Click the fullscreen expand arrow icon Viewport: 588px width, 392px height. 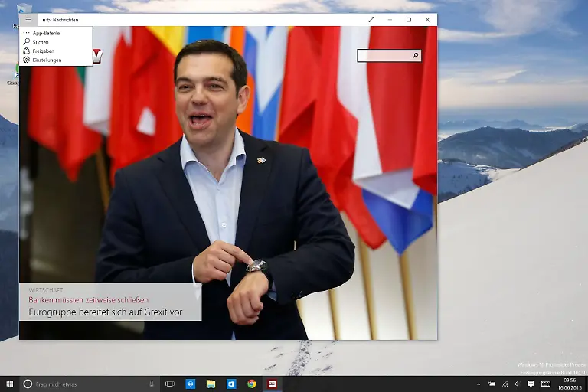pyautogui.click(x=371, y=20)
